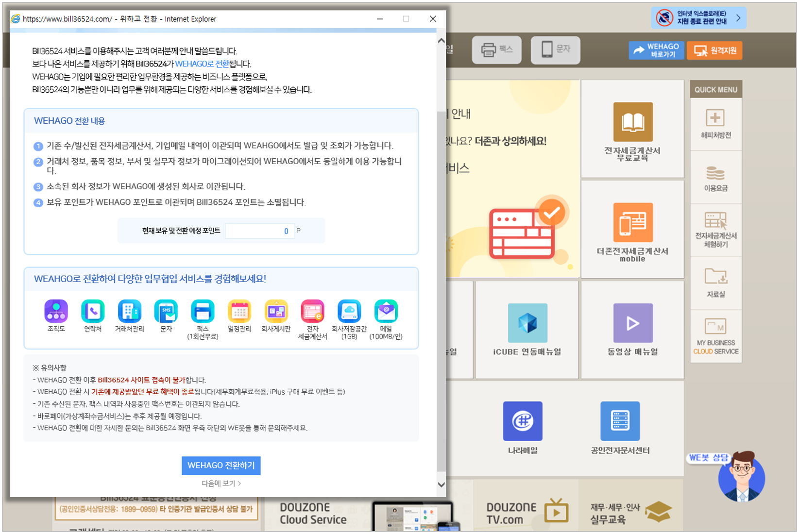Select the 회사게시판 bulletin board icon
Screen dimensions: 797x532
(x=276, y=311)
